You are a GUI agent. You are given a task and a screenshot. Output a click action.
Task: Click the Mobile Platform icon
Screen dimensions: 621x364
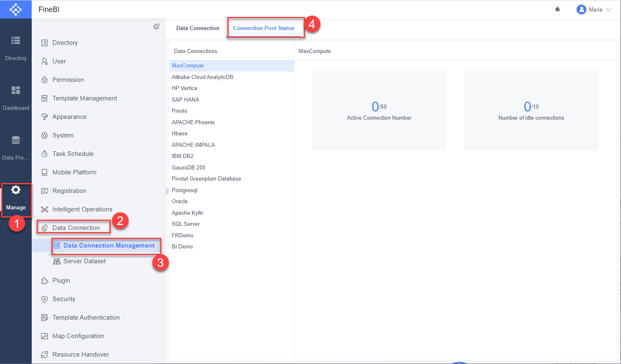coord(44,172)
